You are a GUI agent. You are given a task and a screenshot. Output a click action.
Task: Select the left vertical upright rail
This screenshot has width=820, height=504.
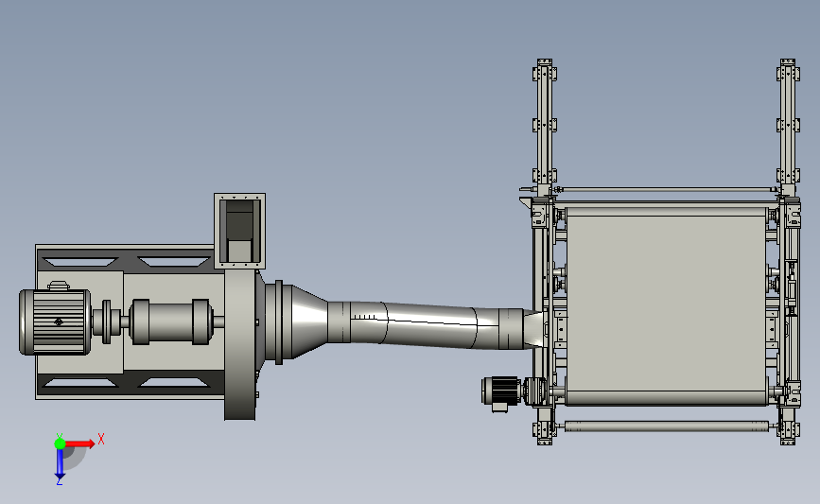tap(545, 126)
